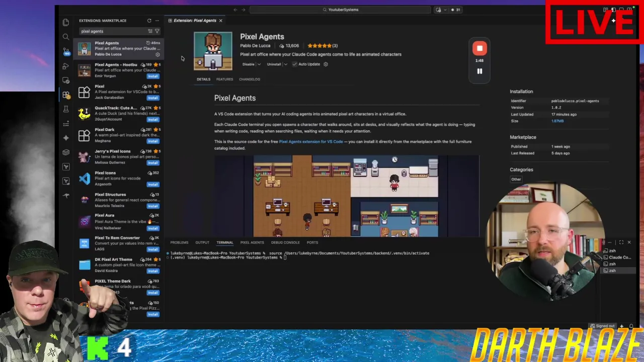Install the QuackTrack extension
The width and height of the screenshot is (644, 362).
pos(153,119)
